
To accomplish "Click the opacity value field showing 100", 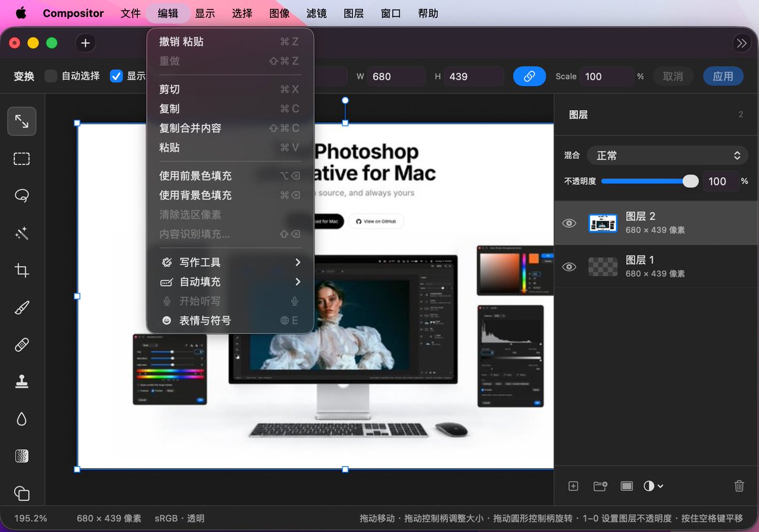I will click(x=720, y=181).
